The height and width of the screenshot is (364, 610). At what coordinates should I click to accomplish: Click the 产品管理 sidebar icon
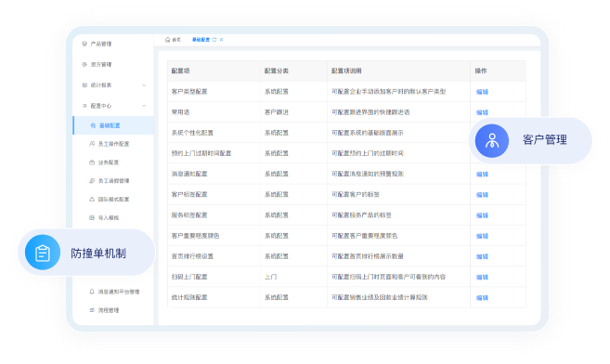[x=84, y=44]
